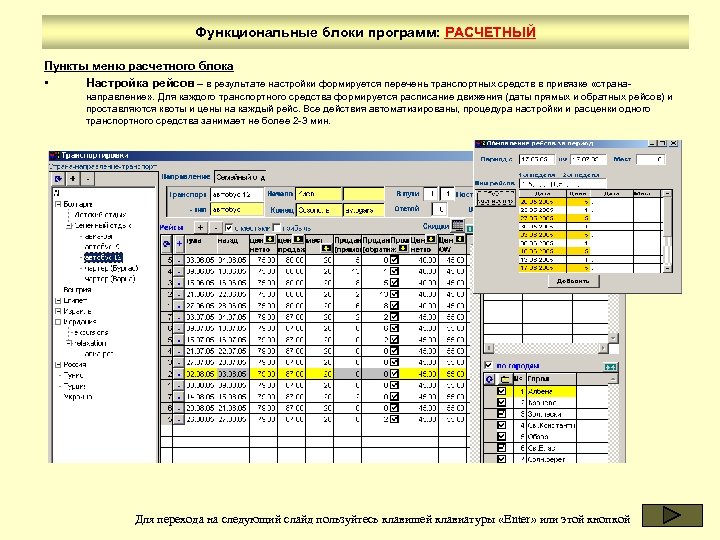Image resolution: width=720 pixels, height=540 pixels.
Task: Toggle checkbox in highlighted 02.08.05 trip row
Action: click(394, 374)
